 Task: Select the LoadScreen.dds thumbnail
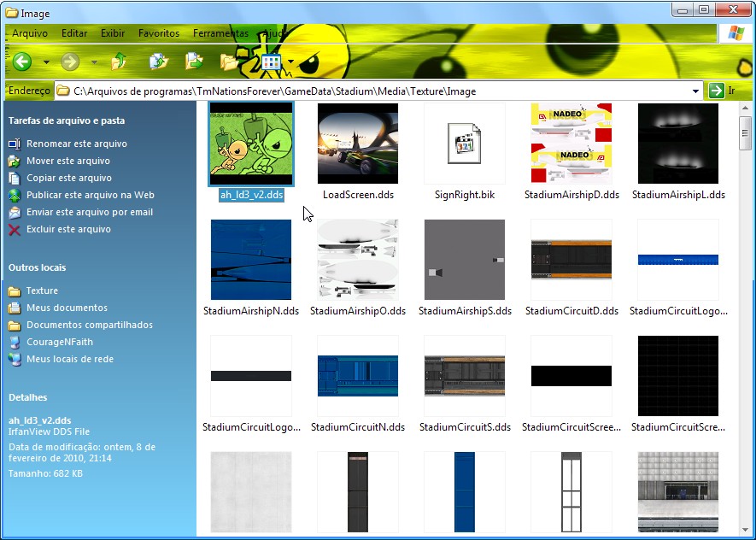[x=358, y=144]
